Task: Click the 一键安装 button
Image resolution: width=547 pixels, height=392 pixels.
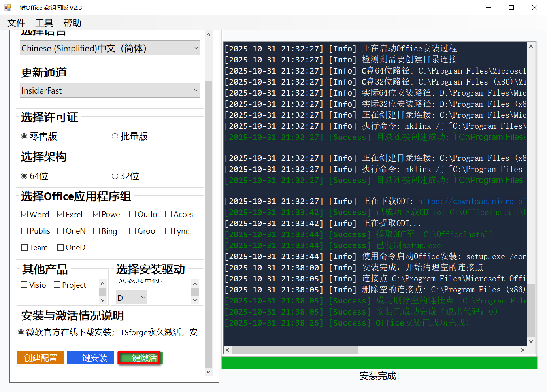Action: 90,358
